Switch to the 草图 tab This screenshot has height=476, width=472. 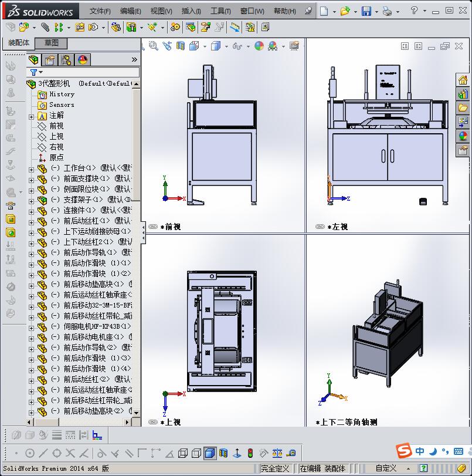pos(51,43)
